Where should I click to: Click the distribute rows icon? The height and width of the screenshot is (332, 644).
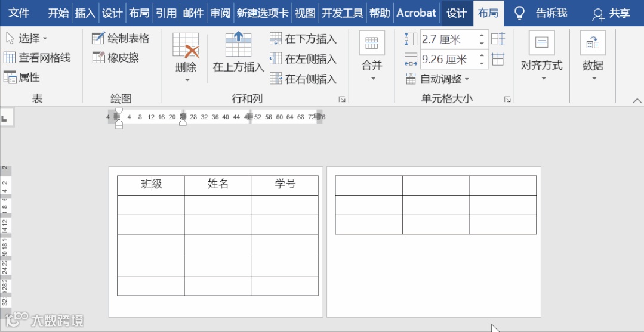pos(498,39)
